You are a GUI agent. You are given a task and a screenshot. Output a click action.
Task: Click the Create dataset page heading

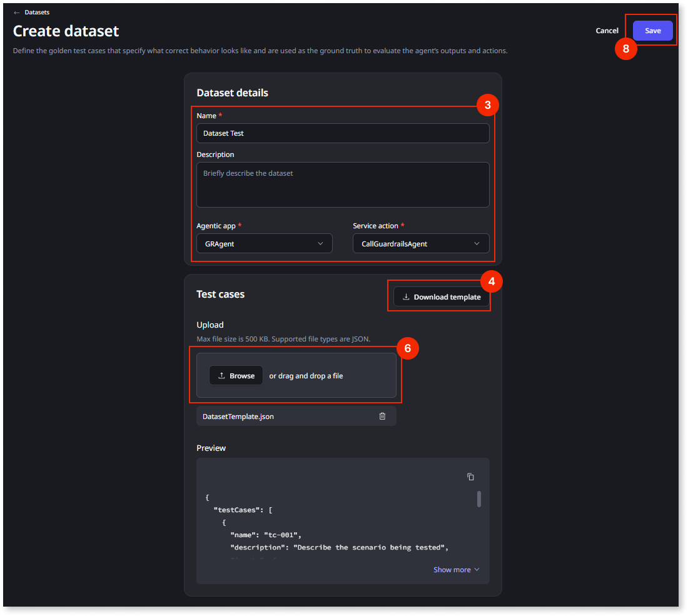point(66,31)
